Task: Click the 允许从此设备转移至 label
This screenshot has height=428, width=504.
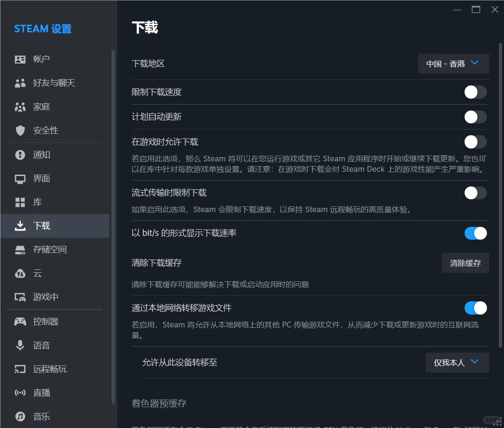Action: click(x=180, y=363)
